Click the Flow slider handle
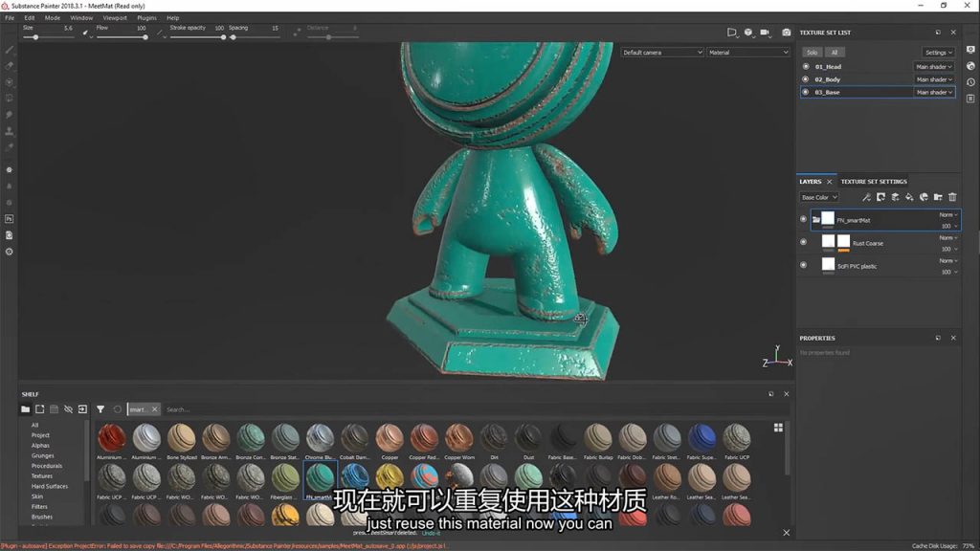This screenshot has width=980, height=551. click(x=145, y=37)
